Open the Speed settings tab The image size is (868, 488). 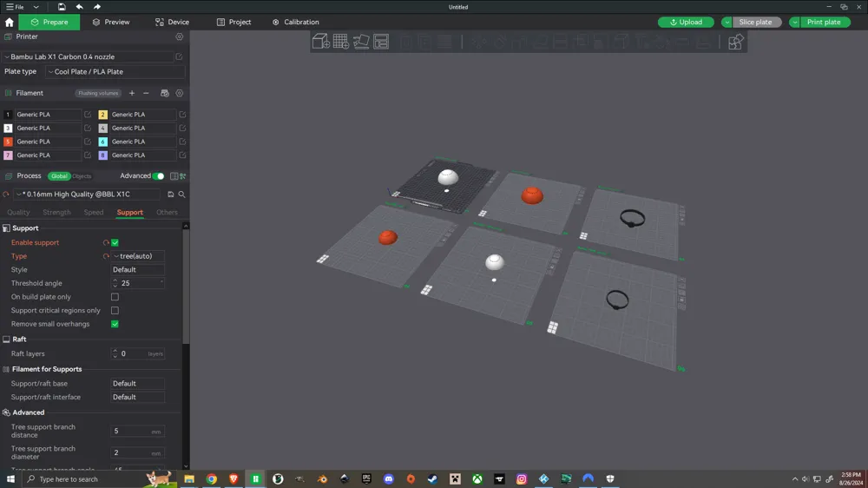(94, 212)
